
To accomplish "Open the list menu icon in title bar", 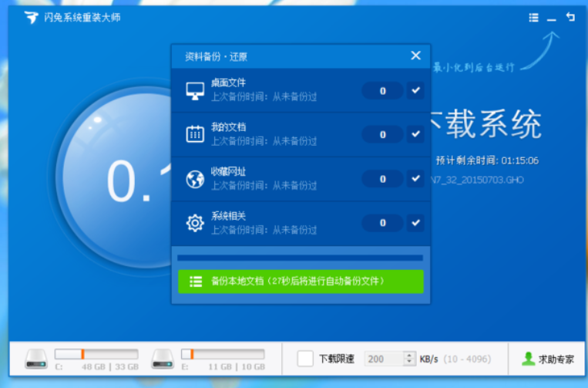I will tap(534, 18).
